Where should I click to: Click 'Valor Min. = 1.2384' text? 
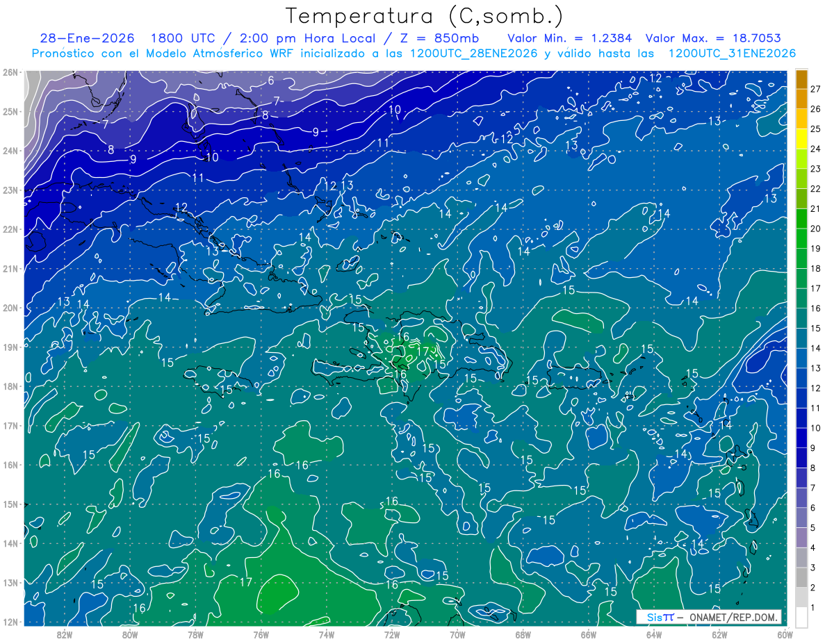pyautogui.click(x=570, y=38)
